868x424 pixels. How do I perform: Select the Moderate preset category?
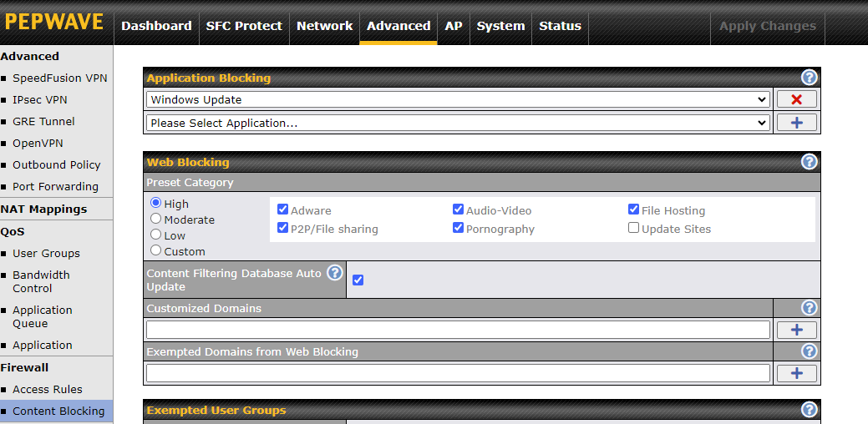tap(156, 220)
